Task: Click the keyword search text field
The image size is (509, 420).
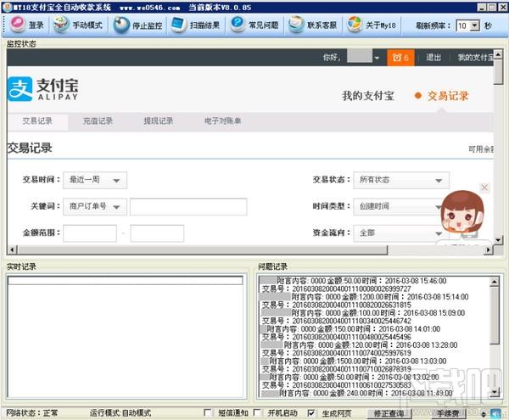Action: pyautogui.click(x=188, y=206)
